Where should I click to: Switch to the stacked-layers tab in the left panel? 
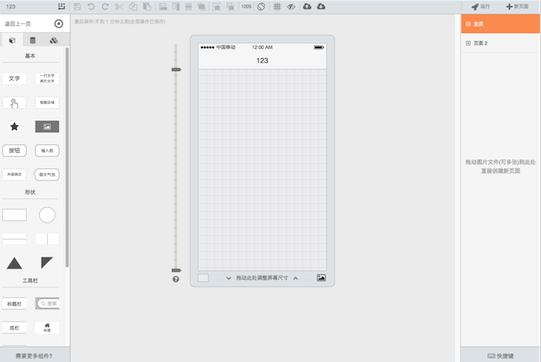pos(53,40)
